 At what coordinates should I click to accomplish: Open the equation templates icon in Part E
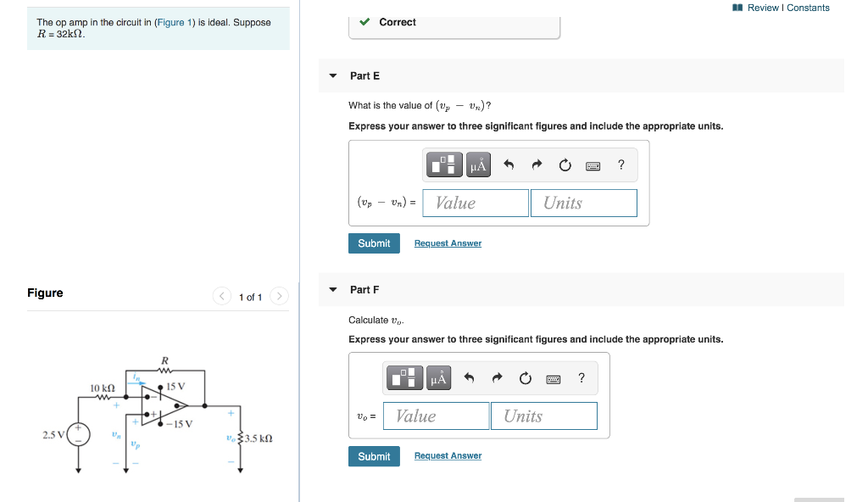(443, 165)
